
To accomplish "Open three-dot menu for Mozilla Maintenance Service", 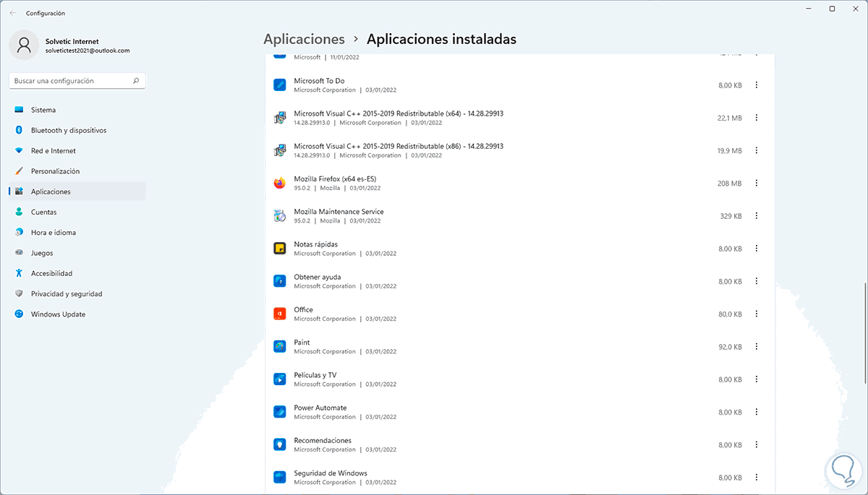I will [x=757, y=215].
